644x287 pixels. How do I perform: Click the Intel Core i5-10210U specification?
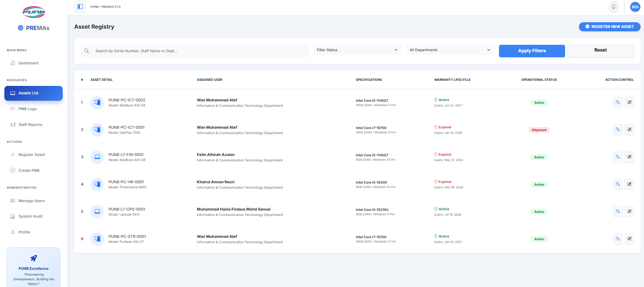pos(372,210)
